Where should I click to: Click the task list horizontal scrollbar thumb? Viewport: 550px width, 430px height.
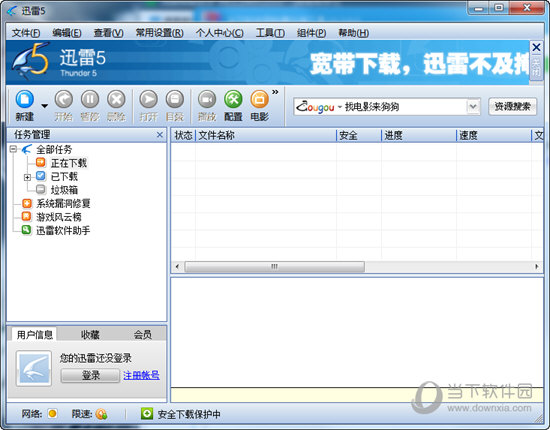pos(275,267)
